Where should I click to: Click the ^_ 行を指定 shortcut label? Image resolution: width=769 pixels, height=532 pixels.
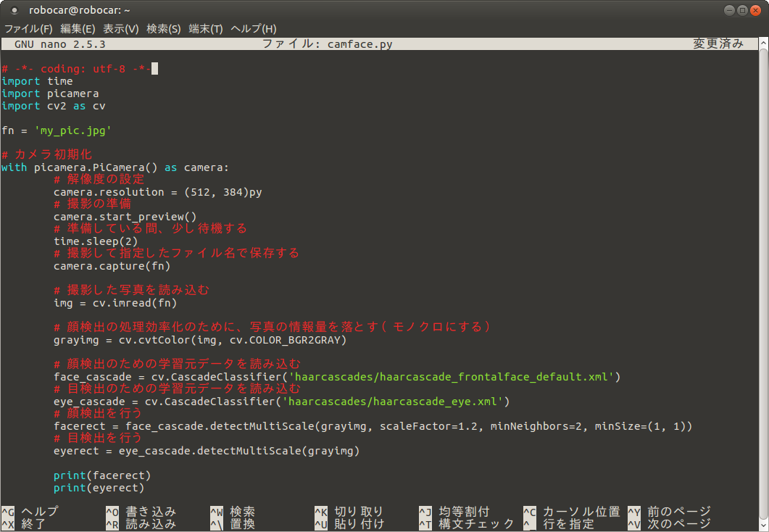pyautogui.click(x=559, y=524)
